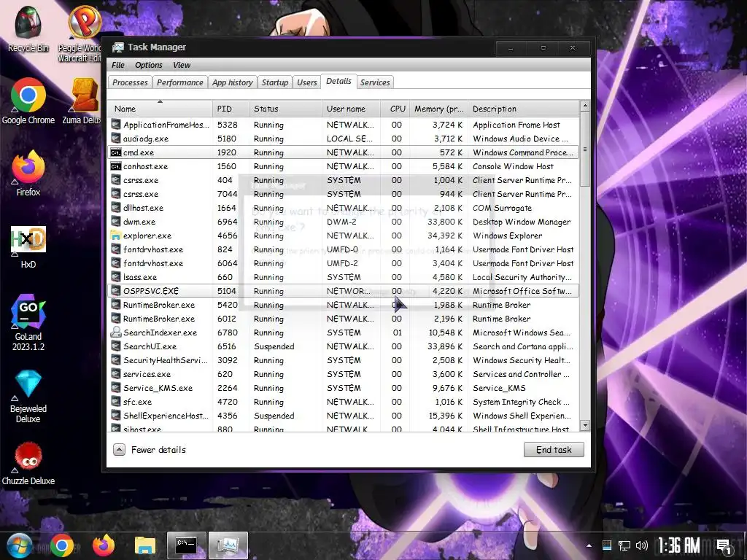The width and height of the screenshot is (747, 560).
Task: Open the Options menu
Action: pyautogui.click(x=149, y=65)
